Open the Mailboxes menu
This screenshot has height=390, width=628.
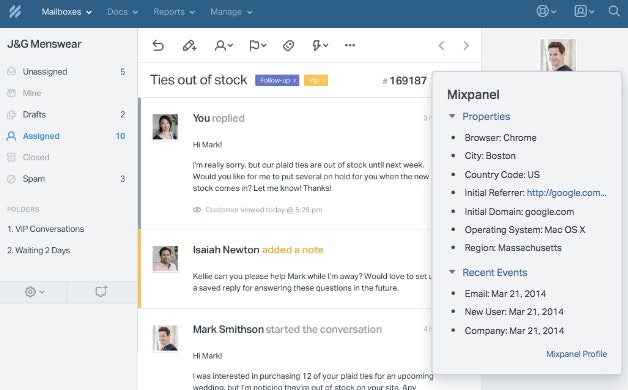click(66, 12)
